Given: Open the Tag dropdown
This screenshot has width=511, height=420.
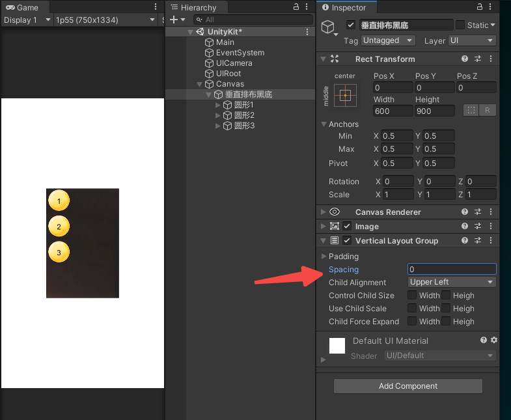Looking at the screenshot, I should [x=388, y=40].
